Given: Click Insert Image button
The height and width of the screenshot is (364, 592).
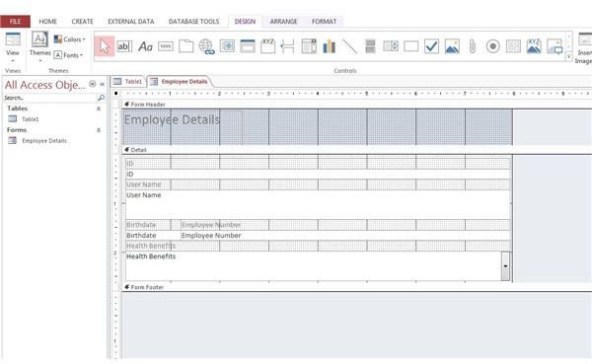Looking at the screenshot, I should (584, 48).
